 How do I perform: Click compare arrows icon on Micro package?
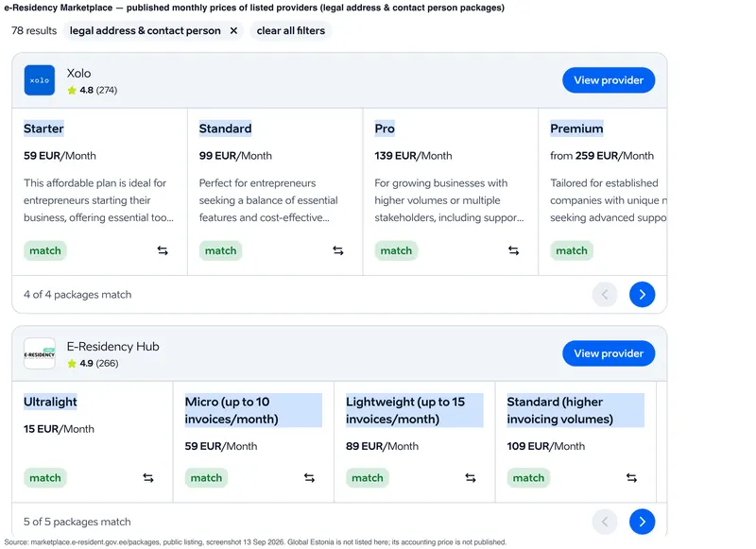309,478
